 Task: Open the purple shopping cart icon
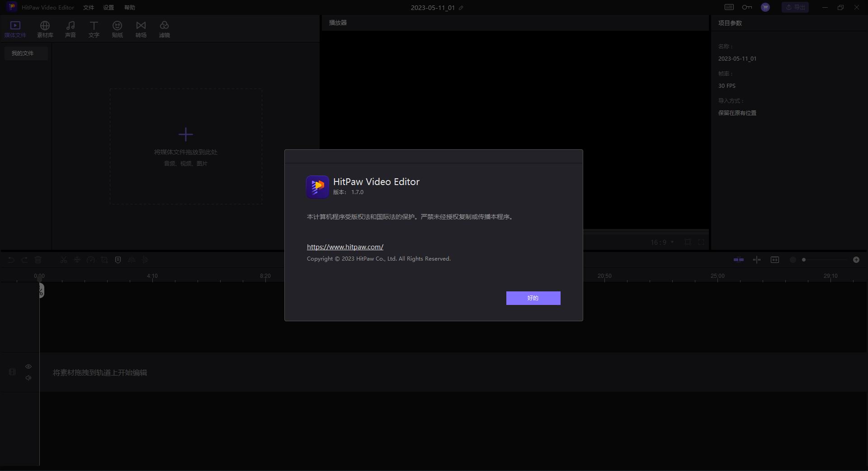[x=765, y=7]
